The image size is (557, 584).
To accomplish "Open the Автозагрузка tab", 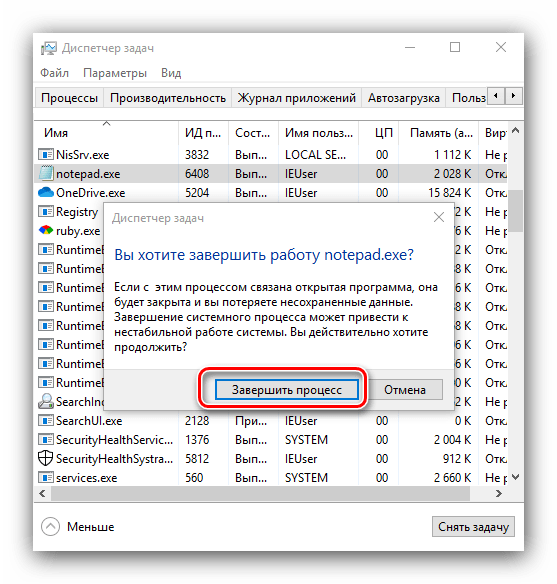I will 404,98.
